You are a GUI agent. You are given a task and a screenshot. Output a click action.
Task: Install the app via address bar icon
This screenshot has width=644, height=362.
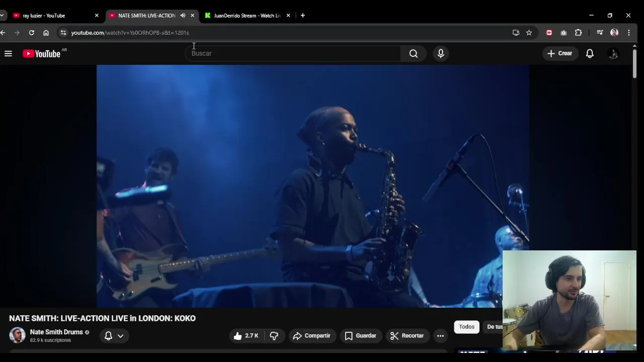click(516, 33)
